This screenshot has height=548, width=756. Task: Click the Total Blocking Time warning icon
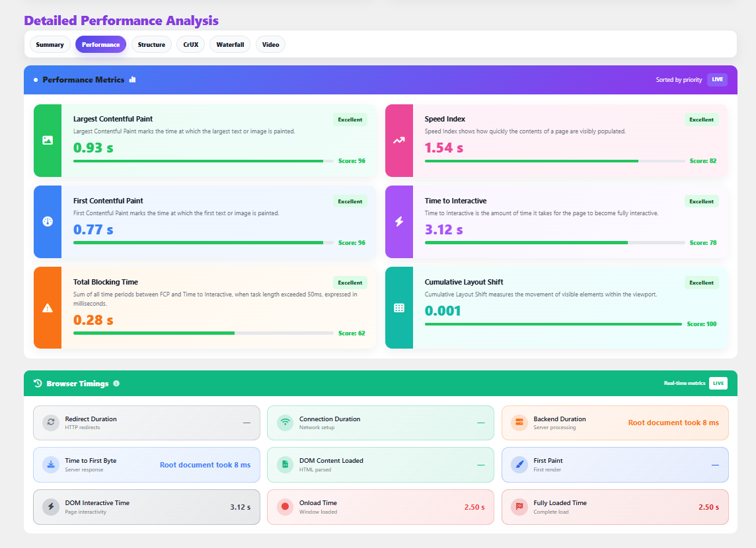coord(48,308)
